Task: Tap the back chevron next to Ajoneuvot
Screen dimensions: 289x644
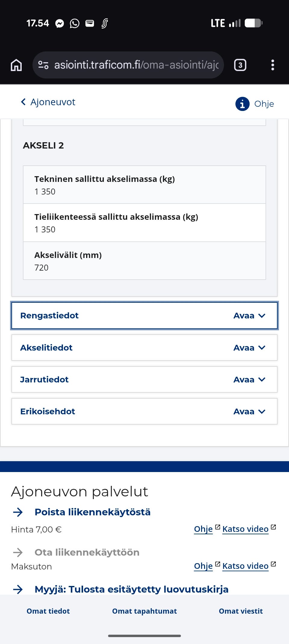Action: (x=23, y=102)
